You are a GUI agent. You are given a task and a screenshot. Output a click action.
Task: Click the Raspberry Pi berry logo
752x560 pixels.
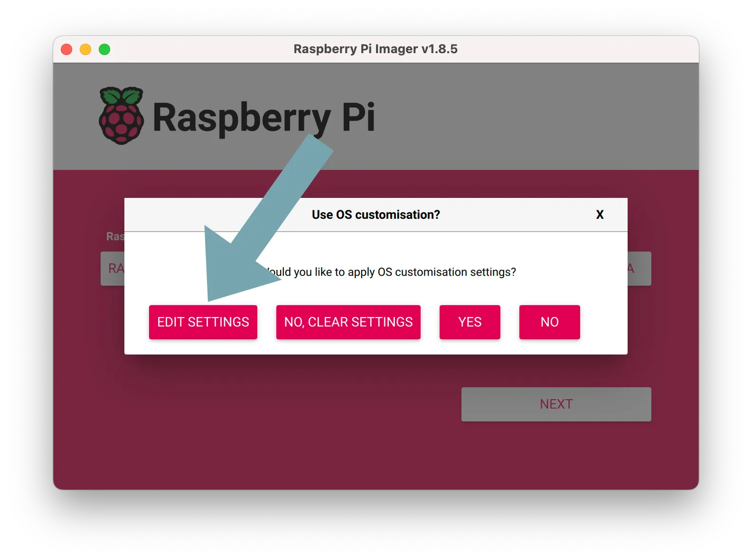pyautogui.click(x=121, y=116)
